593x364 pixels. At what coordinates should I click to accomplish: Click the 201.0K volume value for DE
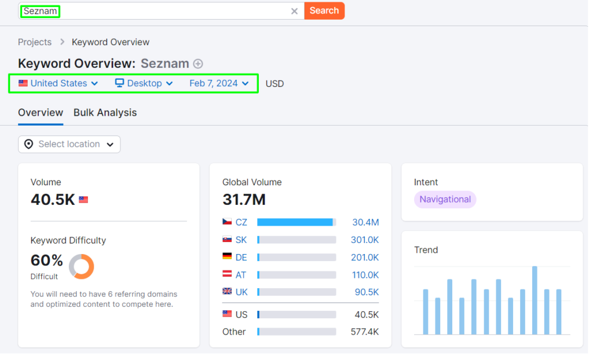pyautogui.click(x=365, y=258)
